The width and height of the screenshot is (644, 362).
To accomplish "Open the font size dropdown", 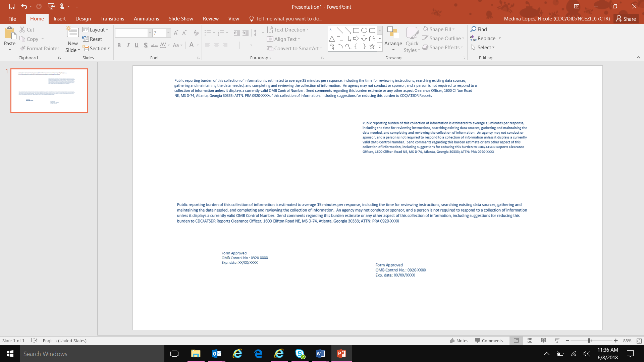I will click(168, 33).
